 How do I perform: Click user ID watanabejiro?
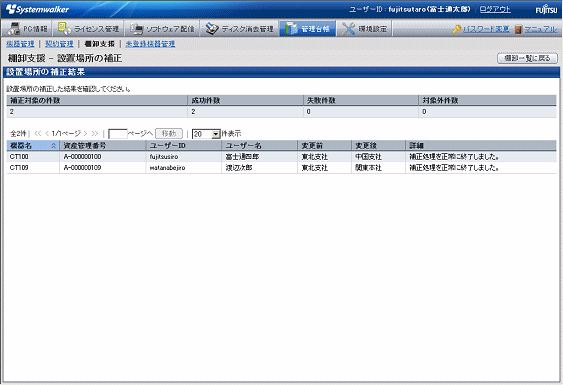tap(167, 168)
